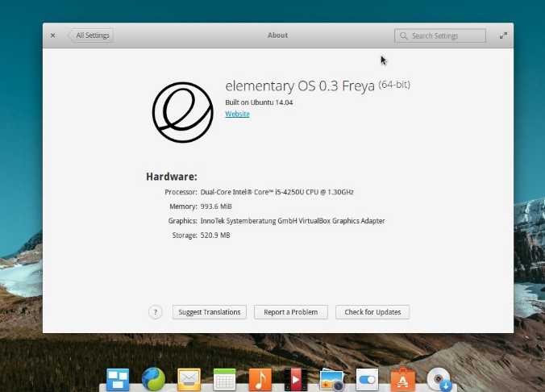Open the Photos app in dock
545x392 pixels.
pos(331,379)
